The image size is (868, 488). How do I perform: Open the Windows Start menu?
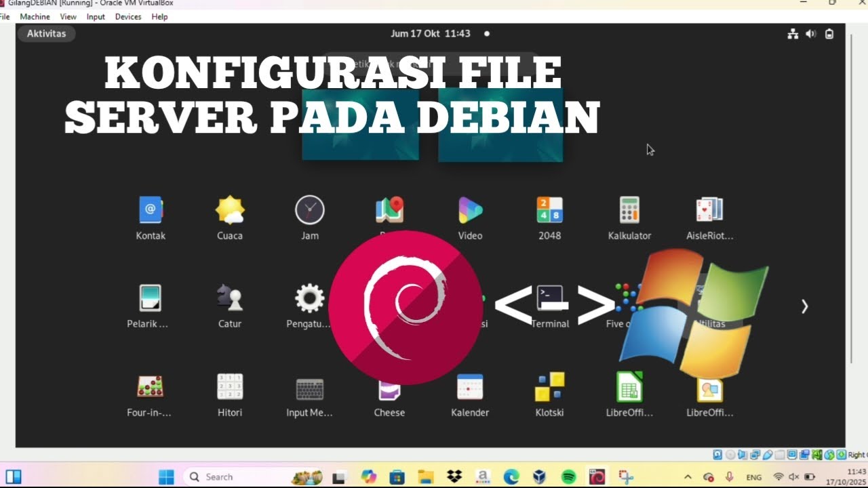(166, 477)
